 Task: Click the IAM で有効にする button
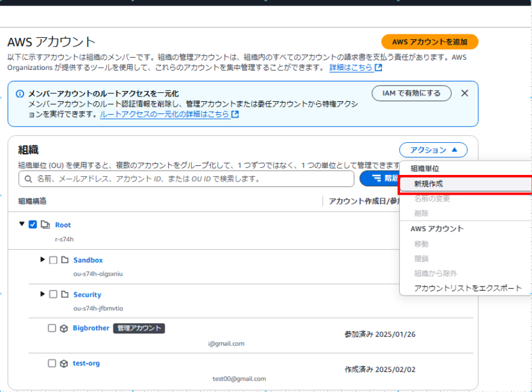coord(411,93)
